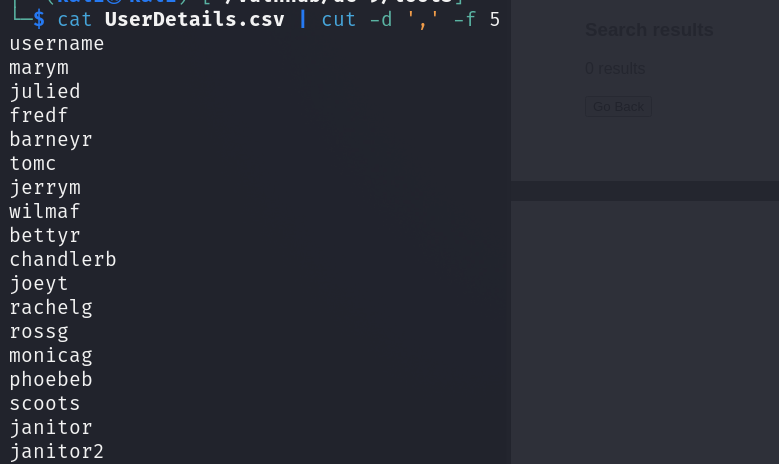Click the phoebeb username line
Screen dimensions: 779x464
[x=51, y=380]
